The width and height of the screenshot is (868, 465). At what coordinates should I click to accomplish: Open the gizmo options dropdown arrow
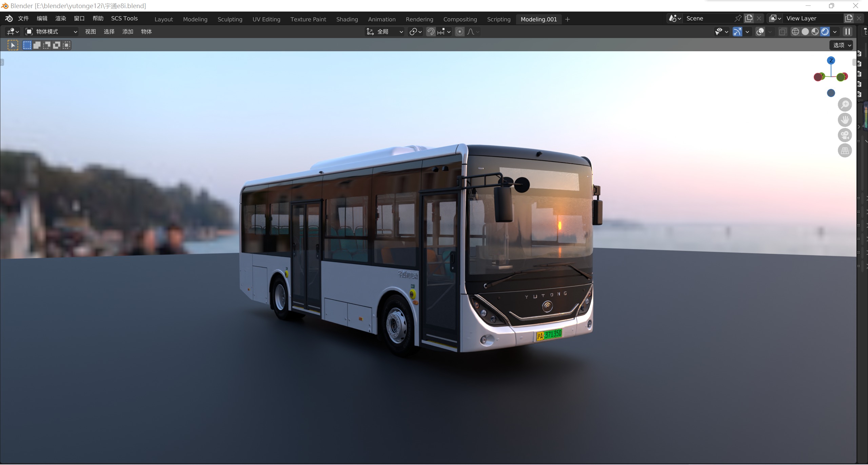pyautogui.click(x=747, y=32)
